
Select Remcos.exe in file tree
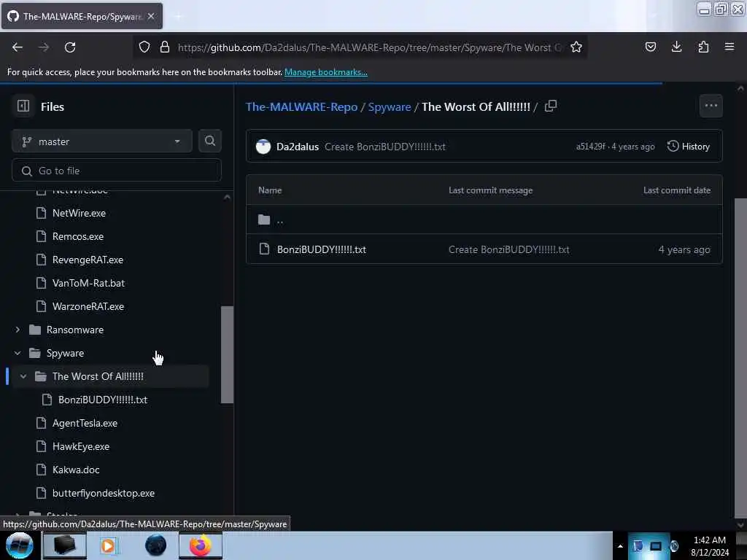click(x=77, y=236)
